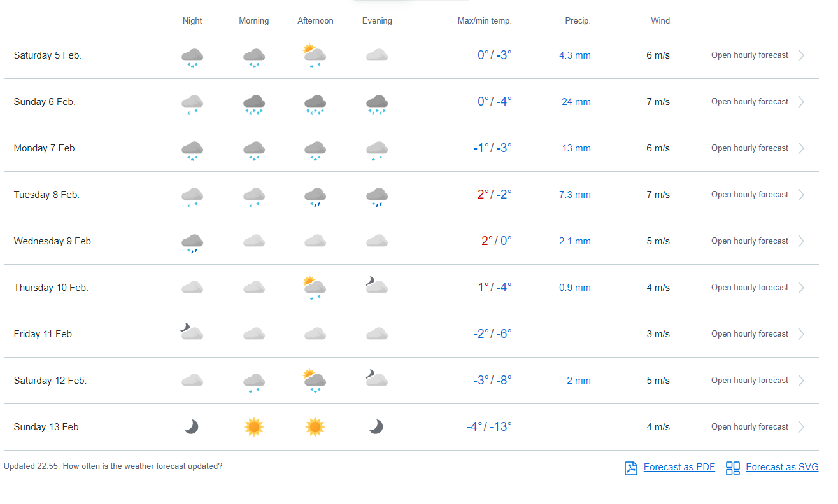This screenshot has height=504, width=838.
Task: Click the PDF file icon
Action: click(630, 468)
